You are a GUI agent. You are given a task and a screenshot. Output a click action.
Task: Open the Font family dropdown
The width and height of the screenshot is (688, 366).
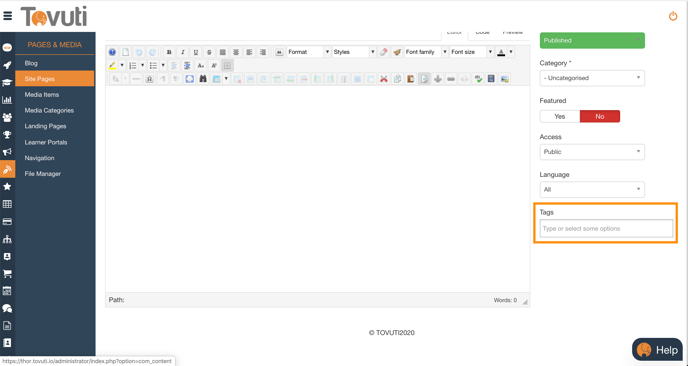[426, 52]
